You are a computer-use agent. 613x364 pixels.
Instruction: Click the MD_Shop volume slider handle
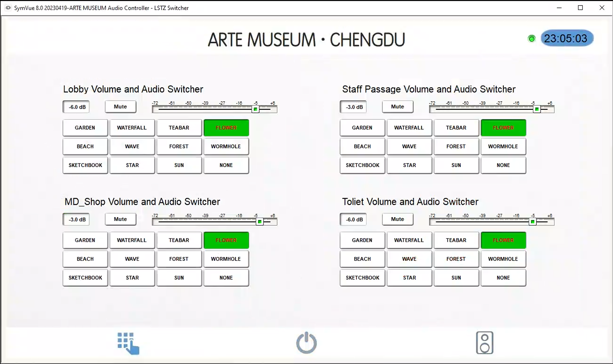click(260, 222)
